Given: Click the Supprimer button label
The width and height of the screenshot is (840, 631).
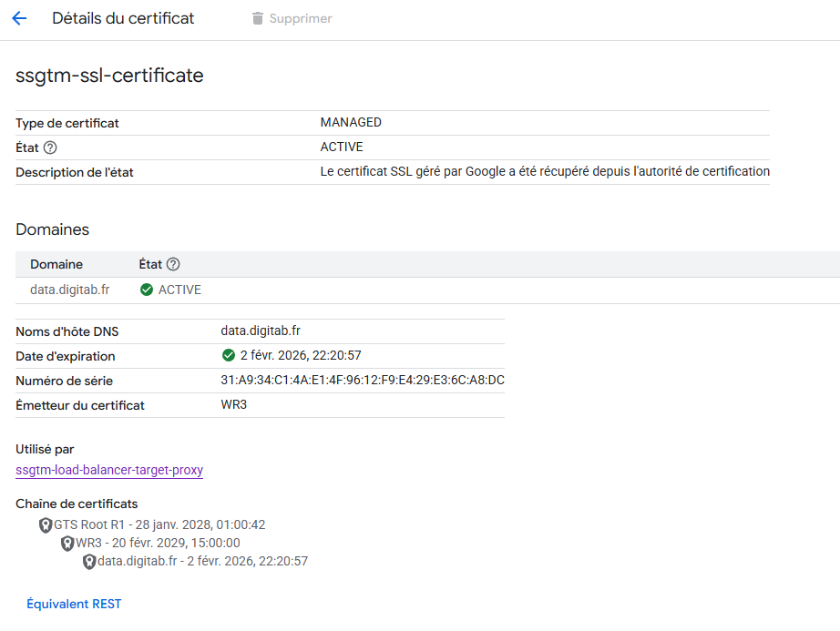Looking at the screenshot, I should tap(301, 18).
